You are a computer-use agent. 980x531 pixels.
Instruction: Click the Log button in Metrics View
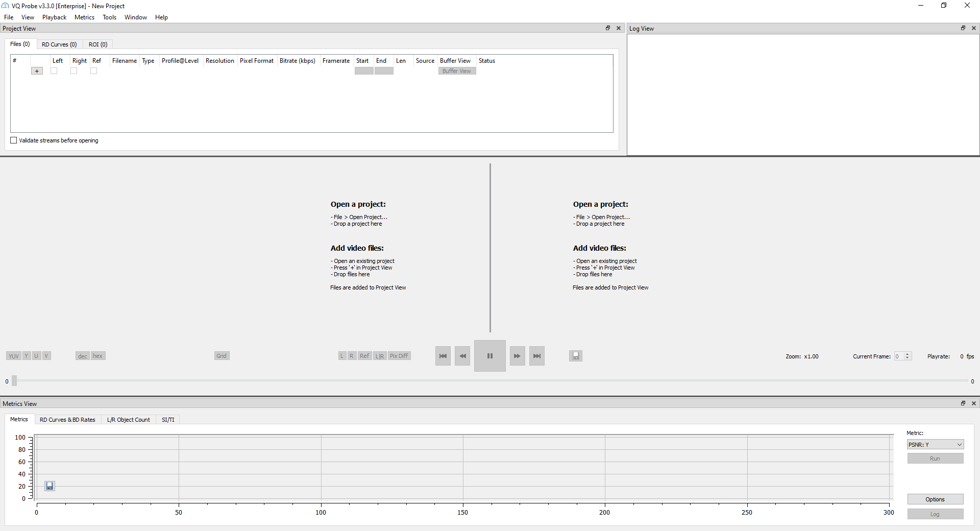935,514
